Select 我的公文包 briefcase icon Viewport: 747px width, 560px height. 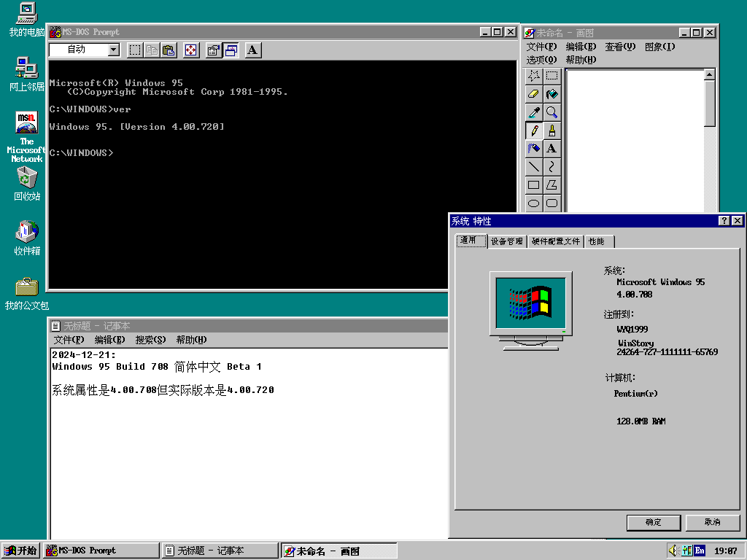(27, 294)
